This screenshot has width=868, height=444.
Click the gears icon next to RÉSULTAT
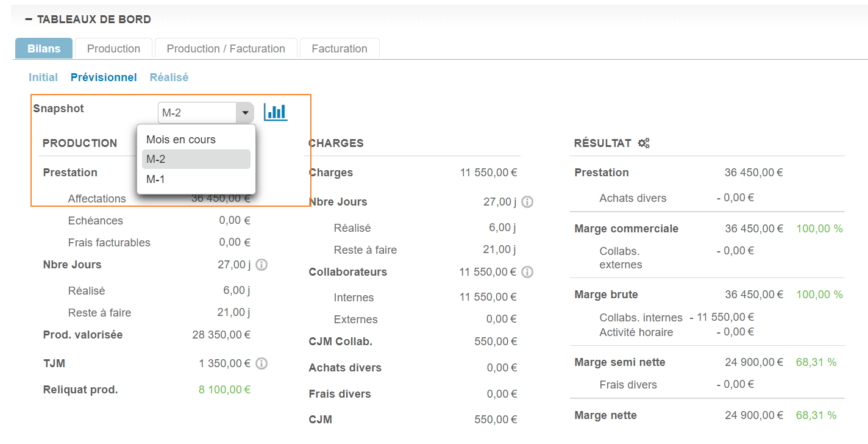(x=644, y=143)
